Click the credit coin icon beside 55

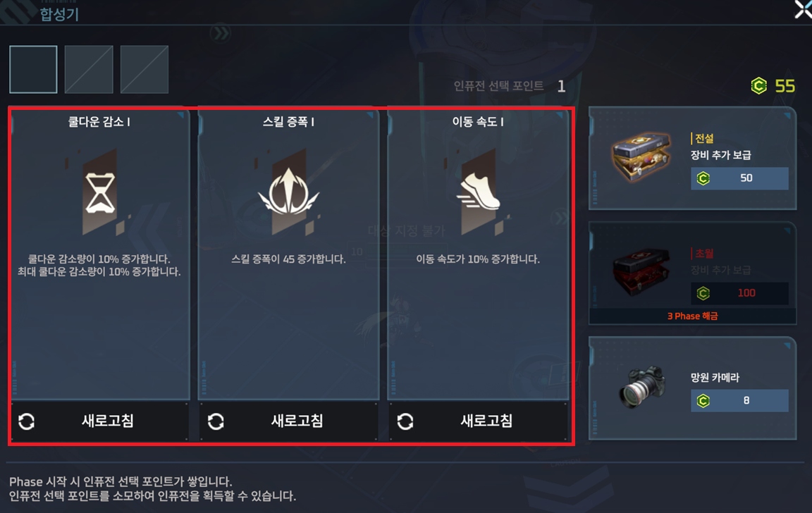pos(758,85)
